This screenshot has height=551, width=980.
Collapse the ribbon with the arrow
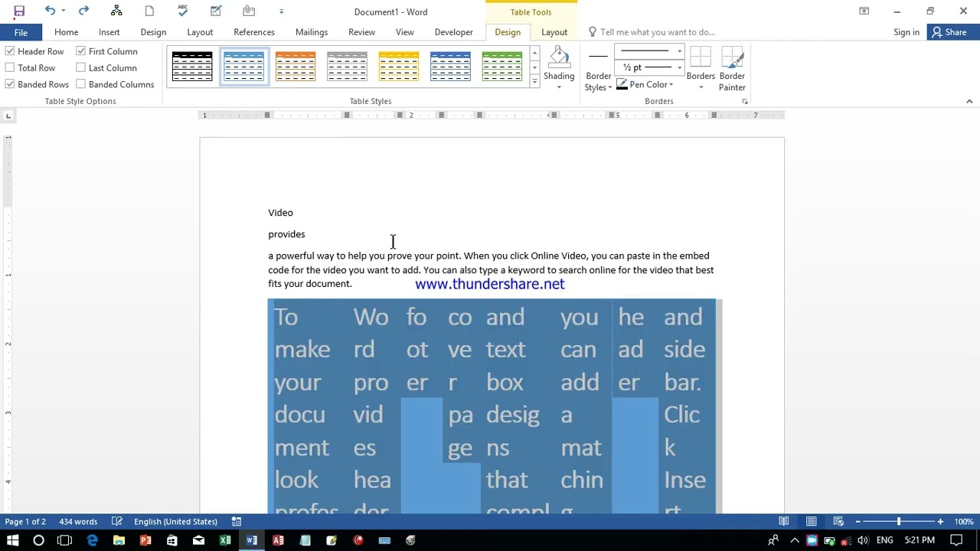coord(969,101)
